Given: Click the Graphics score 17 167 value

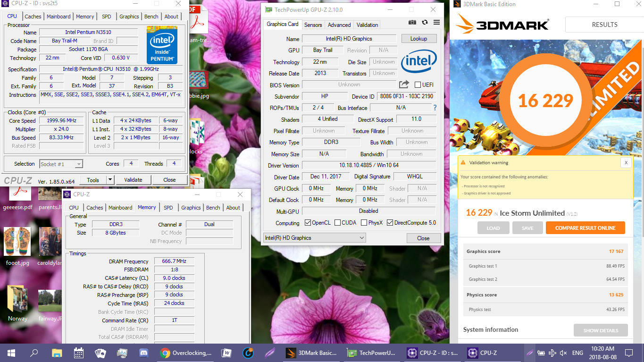Looking at the screenshot, I should (x=616, y=252).
